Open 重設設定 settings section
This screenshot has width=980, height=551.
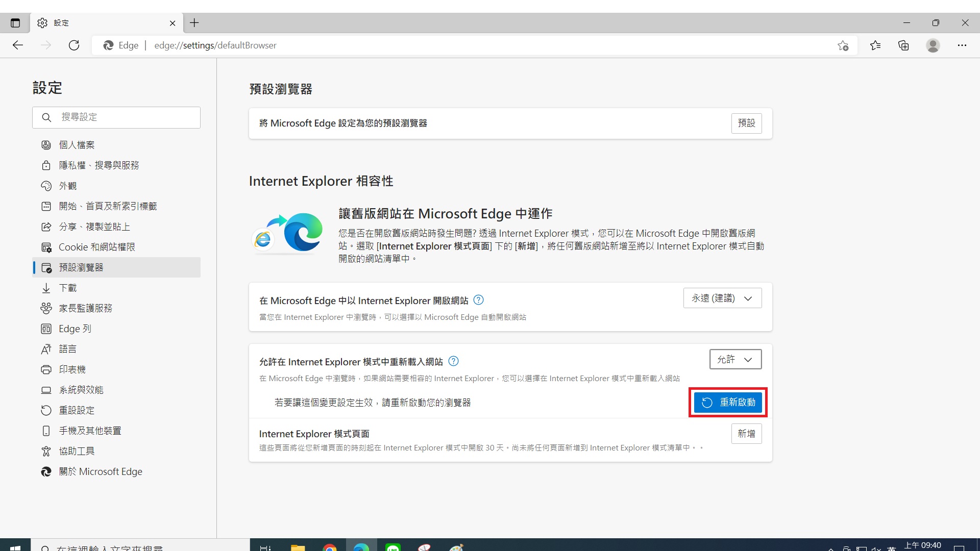pyautogui.click(x=116, y=410)
